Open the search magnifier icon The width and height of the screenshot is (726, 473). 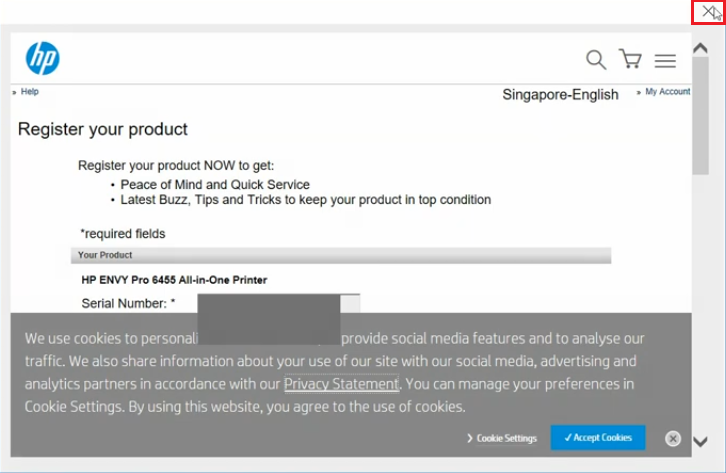click(x=596, y=60)
